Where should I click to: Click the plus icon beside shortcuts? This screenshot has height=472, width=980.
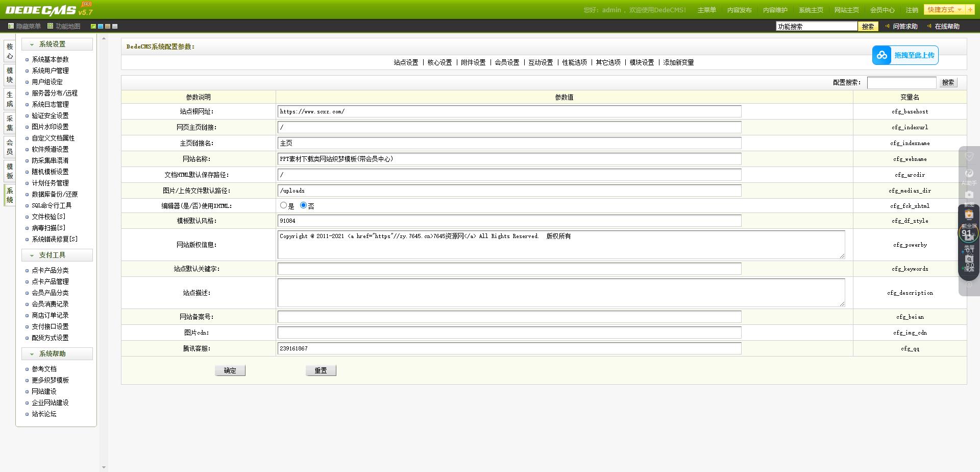point(970,10)
